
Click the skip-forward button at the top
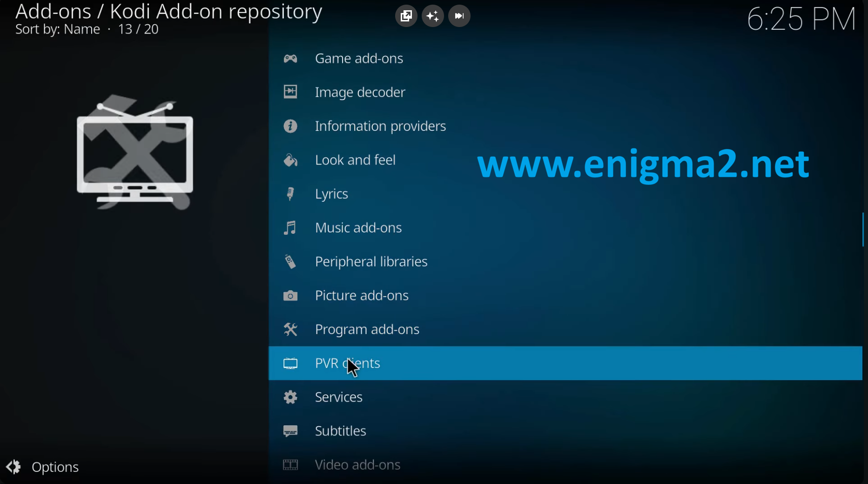click(x=459, y=16)
